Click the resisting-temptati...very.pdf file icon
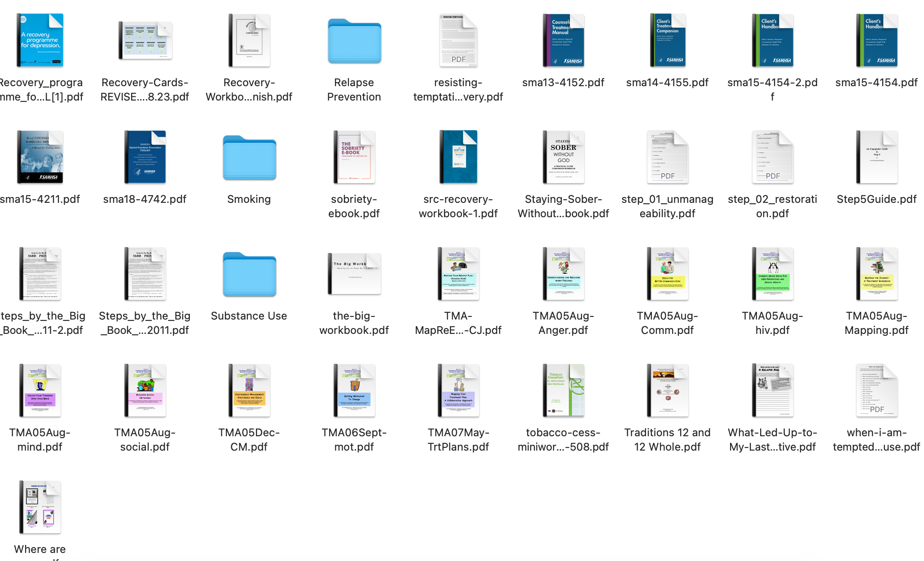The height and width of the screenshot is (561, 924). 458,41
